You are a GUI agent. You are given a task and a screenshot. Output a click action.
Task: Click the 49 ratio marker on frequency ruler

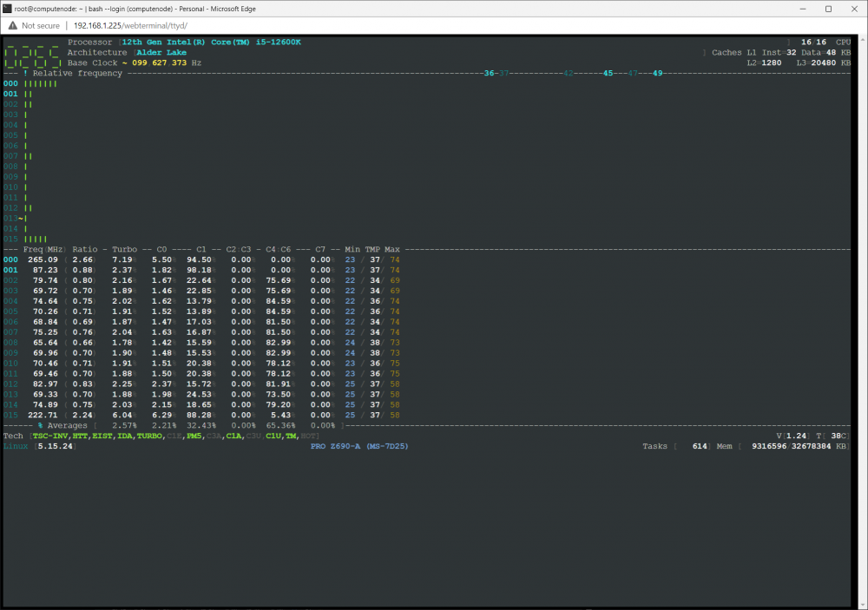657,73
